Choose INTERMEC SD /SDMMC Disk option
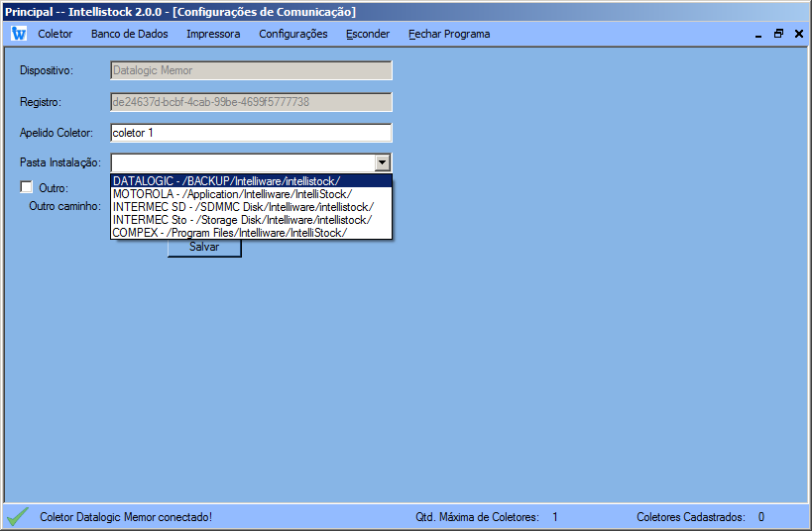 point(251,207)
